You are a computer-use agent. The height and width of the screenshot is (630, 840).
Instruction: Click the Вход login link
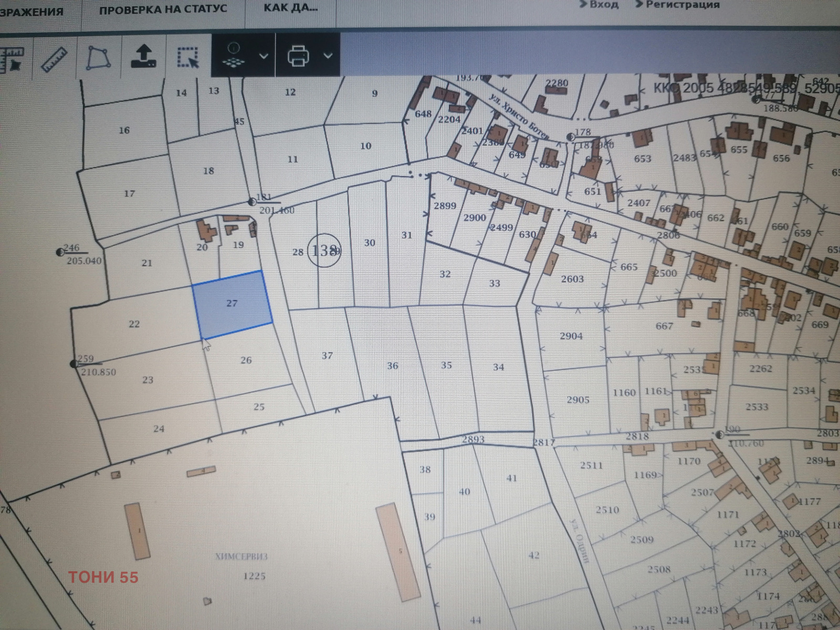tap(598, 5)
